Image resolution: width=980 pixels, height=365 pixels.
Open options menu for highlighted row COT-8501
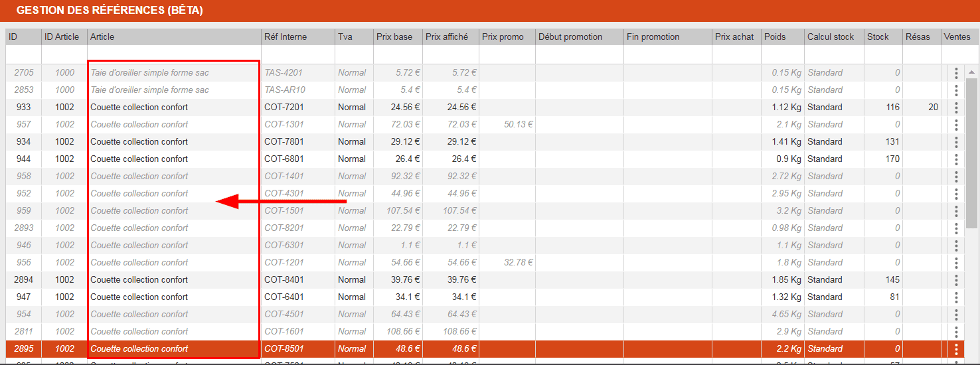click(x=956, y=348)
